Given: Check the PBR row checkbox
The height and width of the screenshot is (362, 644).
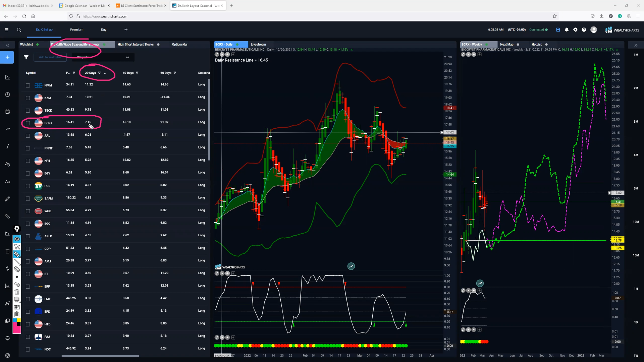Looking at the screenshot, I should 28,186.
